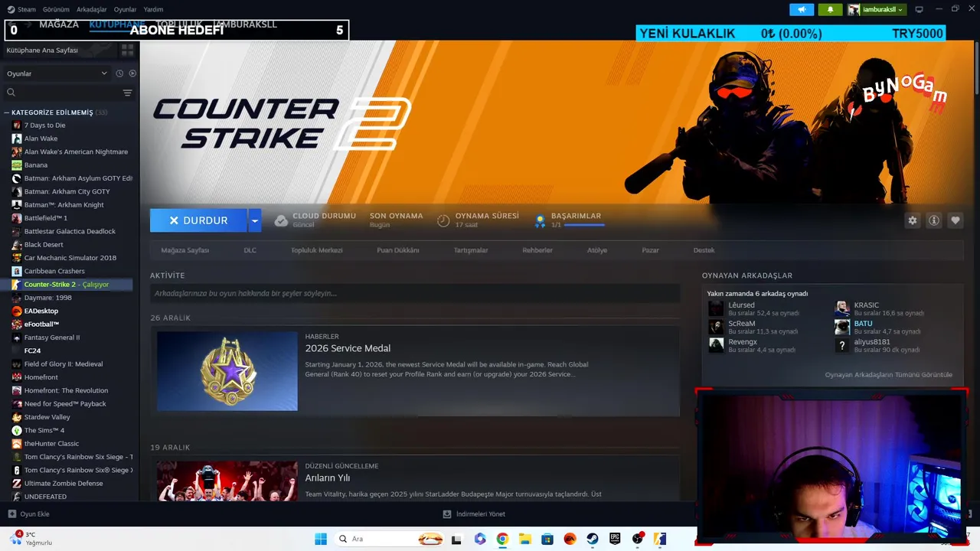Screen dimensions: 980x551
Task: Open advanced library filter options icon
Action: pos(128,93)
